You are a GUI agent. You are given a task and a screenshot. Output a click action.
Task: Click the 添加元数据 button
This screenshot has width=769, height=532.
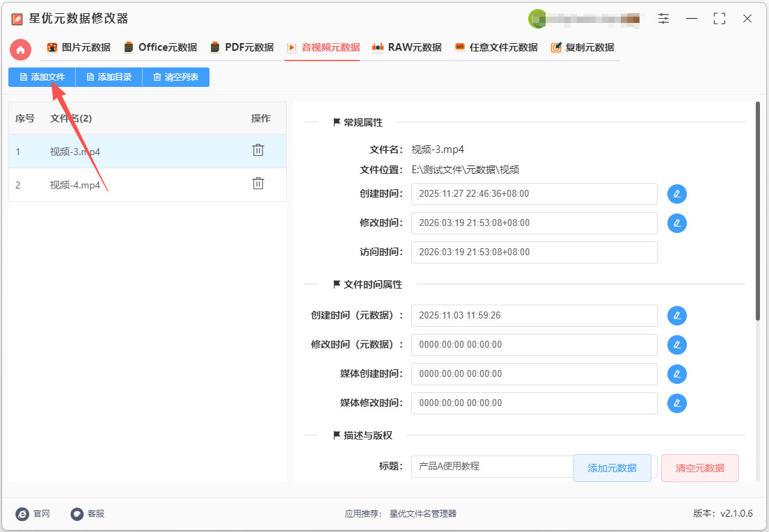[612, 468]
